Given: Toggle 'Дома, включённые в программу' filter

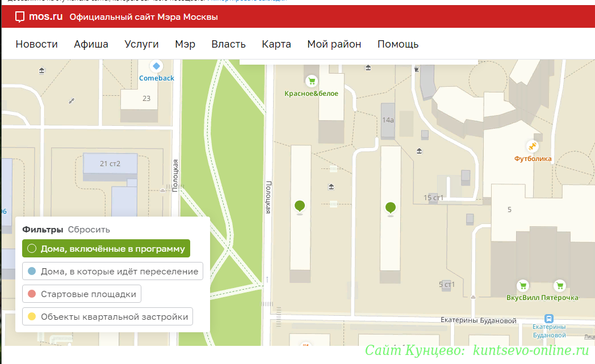Looking at the screenshot, I should pos(106,248).
